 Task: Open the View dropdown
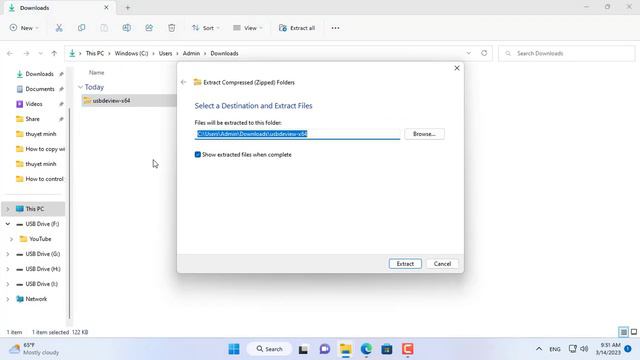pyautogui.click(x=248, y=28)
